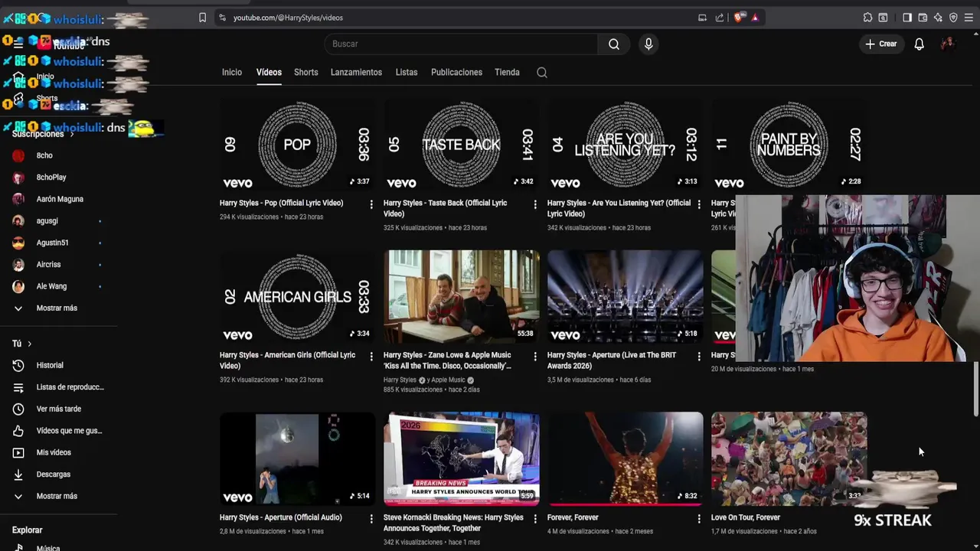Play the Aperture Live at BRIT Awards thumbnail
980x551 pixels.
626,296
